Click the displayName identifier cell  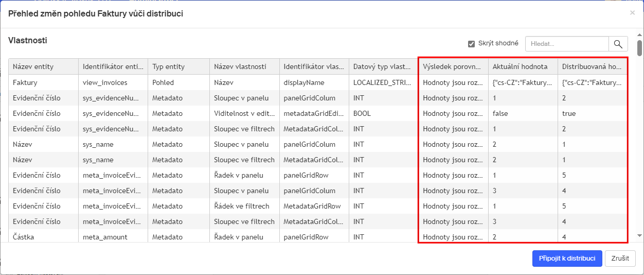[314, 82]
